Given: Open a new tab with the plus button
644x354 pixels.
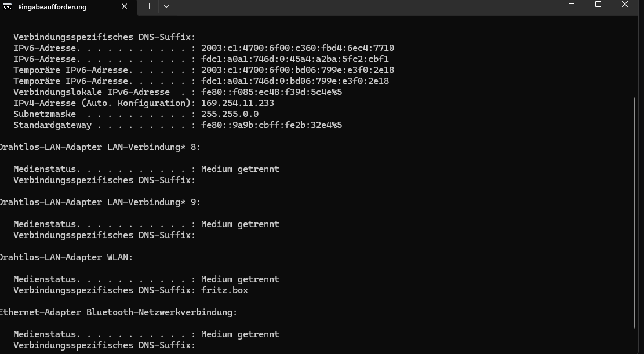Looking at the screenshot, I should (x=149, y=6).
